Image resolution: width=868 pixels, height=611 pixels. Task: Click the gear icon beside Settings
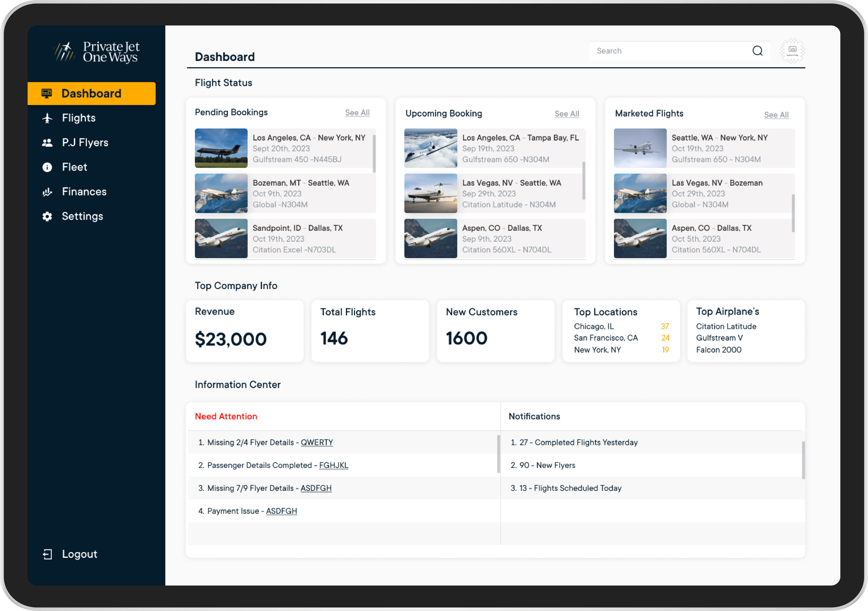[x=47, y=216]
